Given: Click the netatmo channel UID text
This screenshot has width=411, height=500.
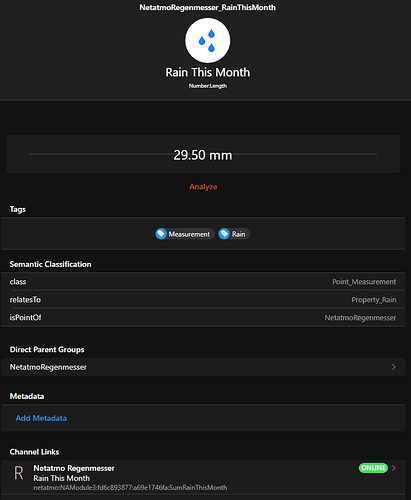Looking at the screenshot, I should pyautogui.click(x=130, y=488).
